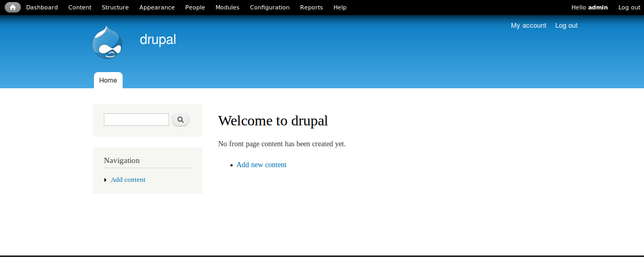The image size is (644, 257).
Task: Select Appearance in the admin toolbar
Action: pos(157,7)
